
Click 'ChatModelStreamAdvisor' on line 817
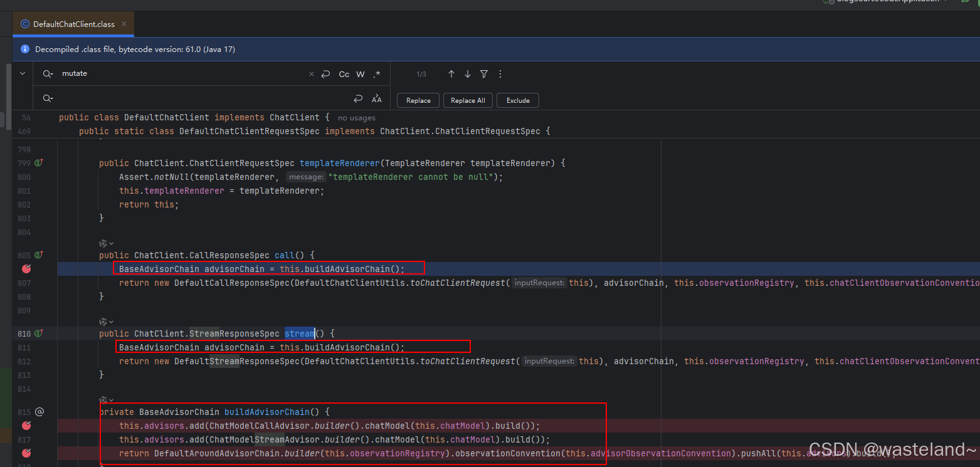(265, 439)
